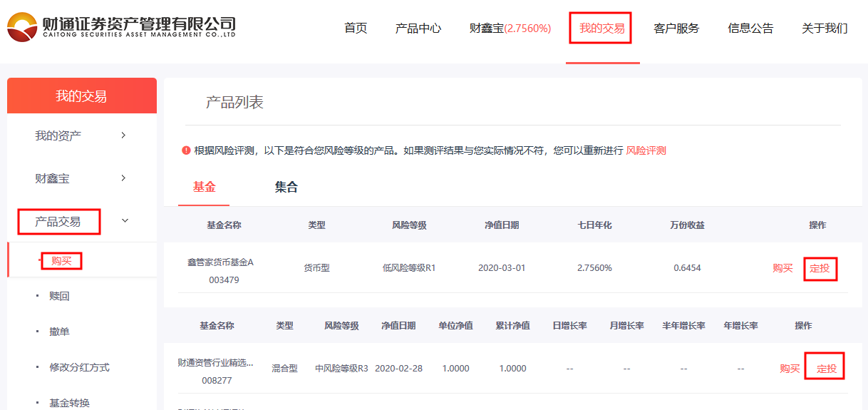Viewport: 868px width, 410px height.
Task: Open 财鑫宝 in the sidebar
Action: tap(53, 179)
